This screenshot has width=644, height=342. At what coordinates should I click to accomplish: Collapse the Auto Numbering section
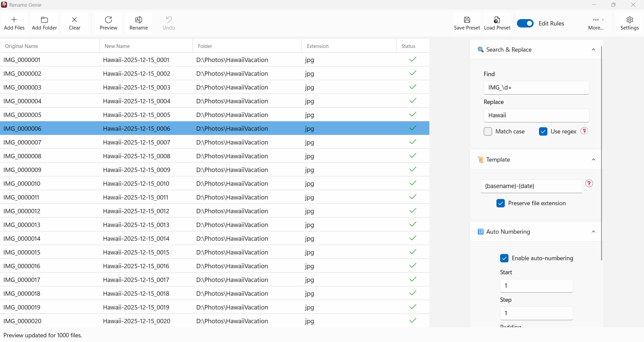[593, 231]
